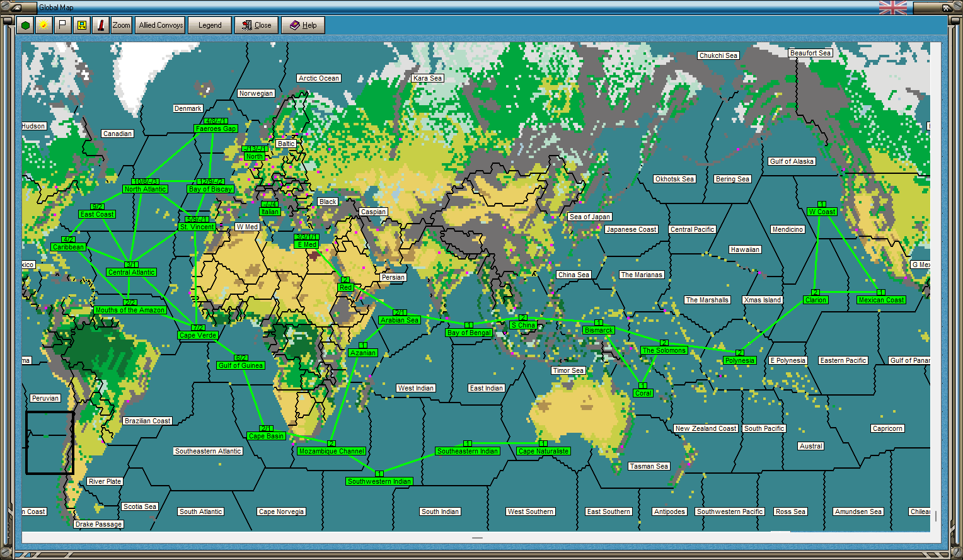Click the Sea of Japan label
This screenshot has height=560, width=963.
pyautogui.click(x=589, y=217)
